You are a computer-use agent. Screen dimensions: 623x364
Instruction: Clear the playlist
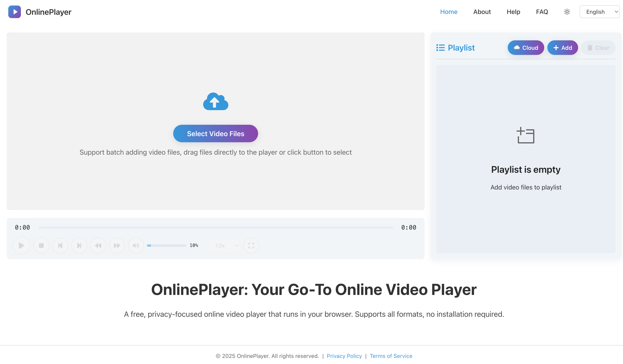coord(598,47)
